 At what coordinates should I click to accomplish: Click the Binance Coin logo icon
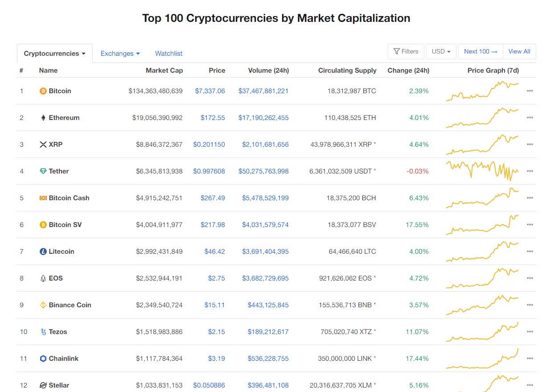[x=43, y=305]
